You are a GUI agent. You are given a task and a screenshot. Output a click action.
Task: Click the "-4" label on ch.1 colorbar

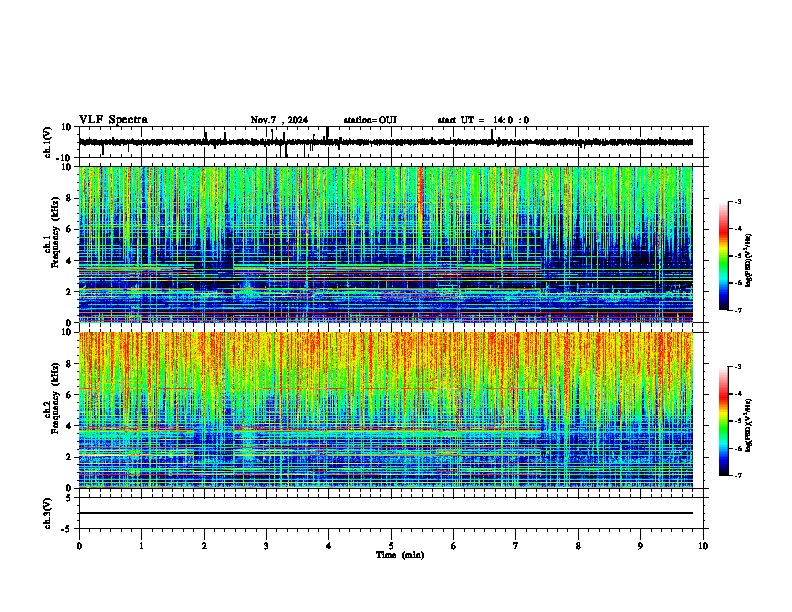tap(738, 229)
